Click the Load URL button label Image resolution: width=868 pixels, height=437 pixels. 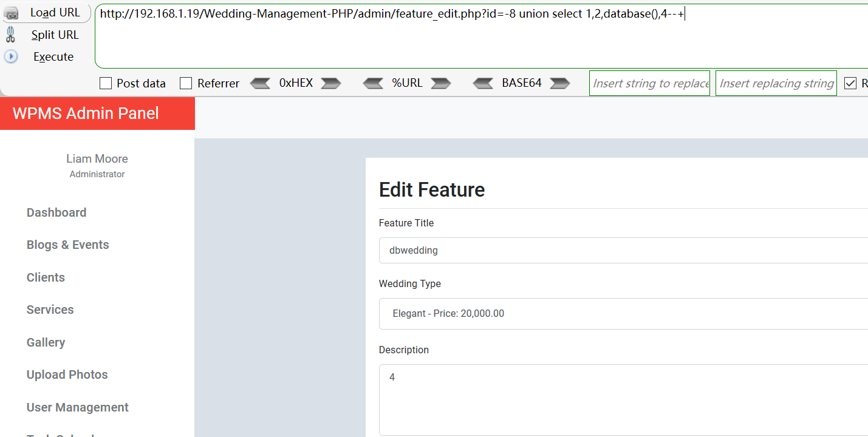pos(55,13)
